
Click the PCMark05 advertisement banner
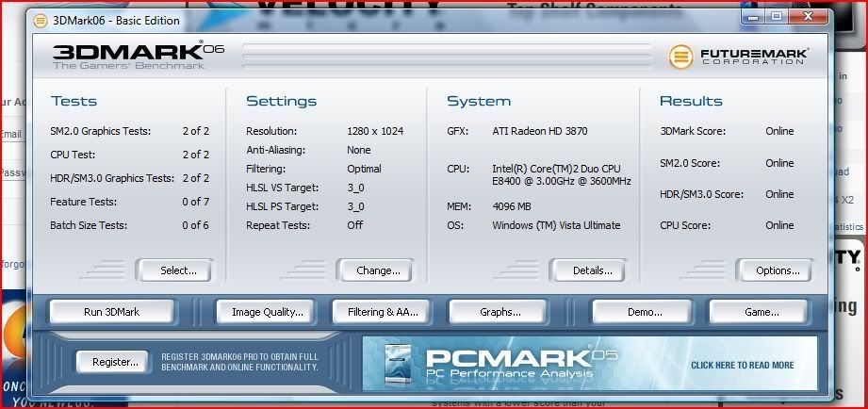(x=590, y=364)
